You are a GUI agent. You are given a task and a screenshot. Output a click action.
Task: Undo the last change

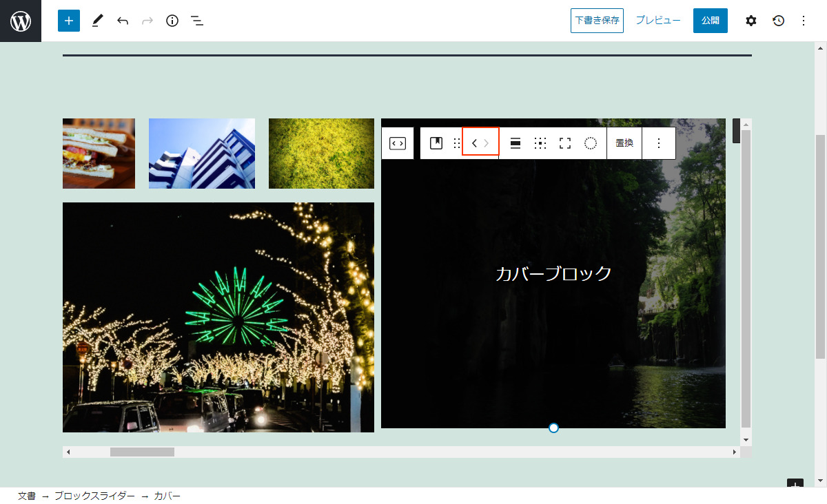click(x=123, y=21)
